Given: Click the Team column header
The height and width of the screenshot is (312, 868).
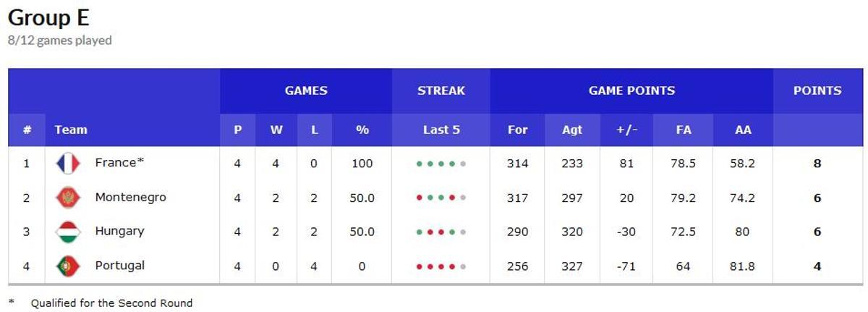Looking at the screenshot, I should coord(71,130).
